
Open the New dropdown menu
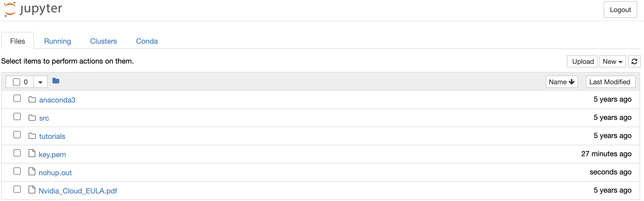coord(612,61)
